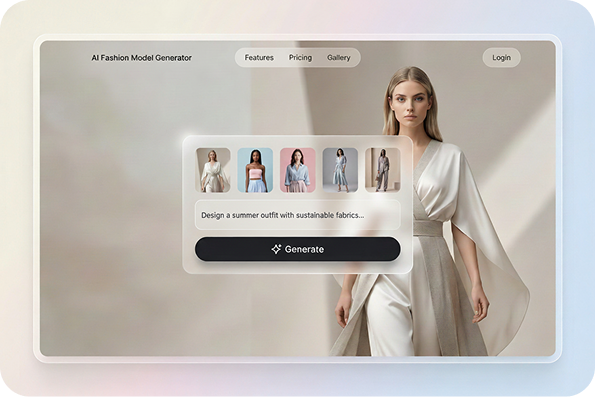
Task: Select the white satin robe model thumbnail
Action: click(x=213, y=170)
